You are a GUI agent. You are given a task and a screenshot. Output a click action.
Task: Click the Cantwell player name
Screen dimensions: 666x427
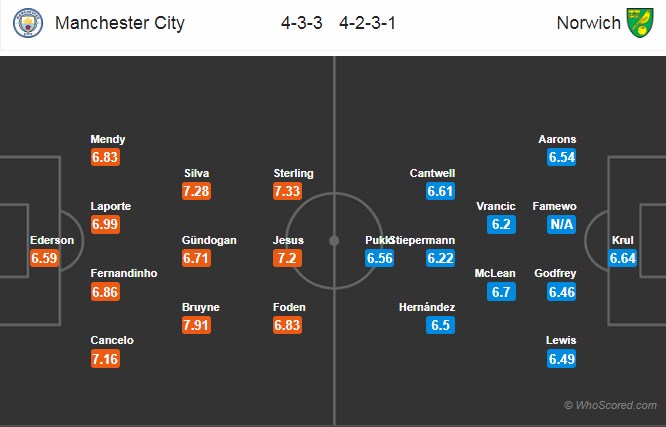(432, 173)
